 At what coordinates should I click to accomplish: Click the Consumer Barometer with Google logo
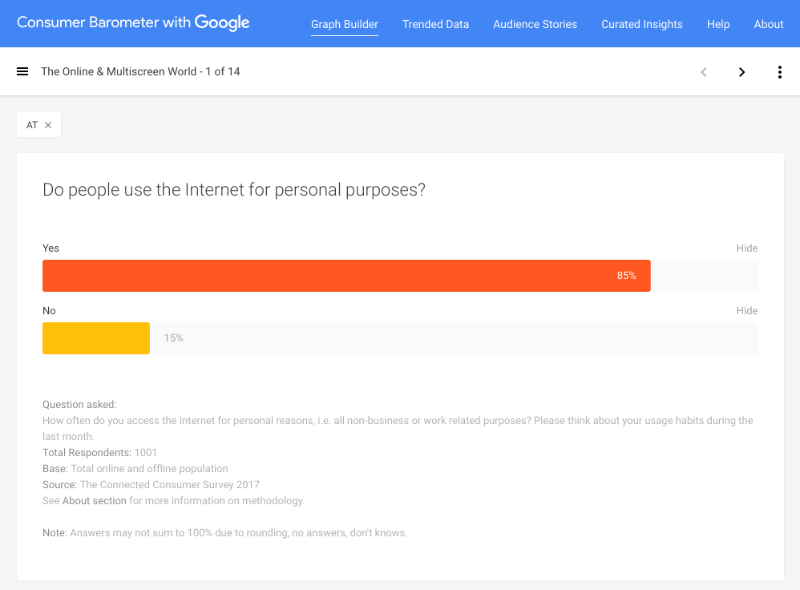click(x=133, y=22)
